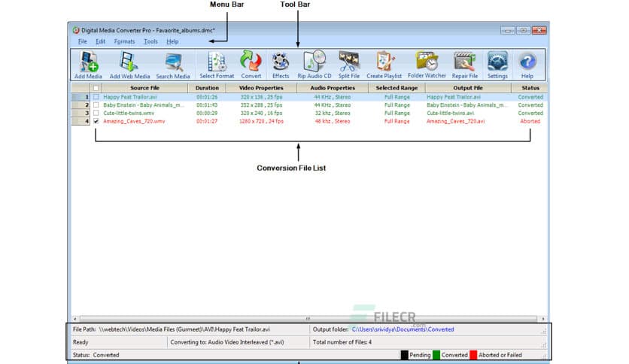Click output file Cute-little-twins.avi
Viewport: 629px width, 364px height.
[x=451, y=113]
